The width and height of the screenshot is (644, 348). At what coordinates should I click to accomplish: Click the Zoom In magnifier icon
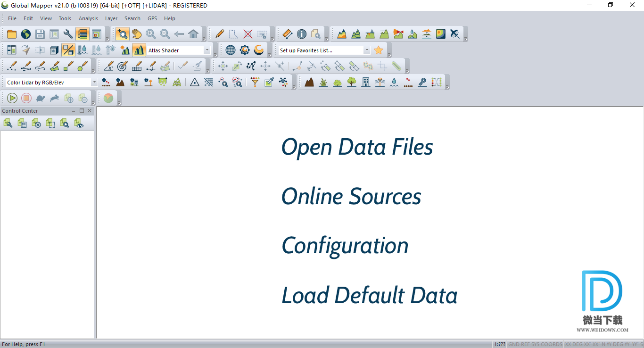[x=150, y=34]
